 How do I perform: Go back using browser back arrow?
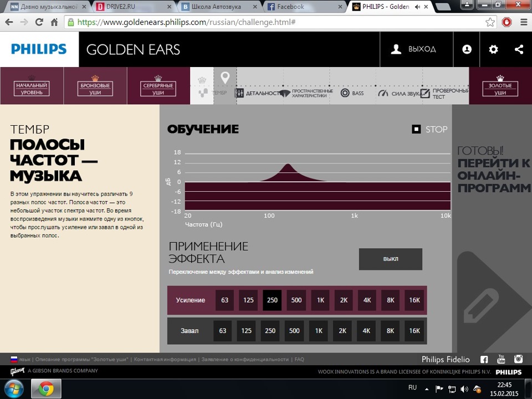9,22
